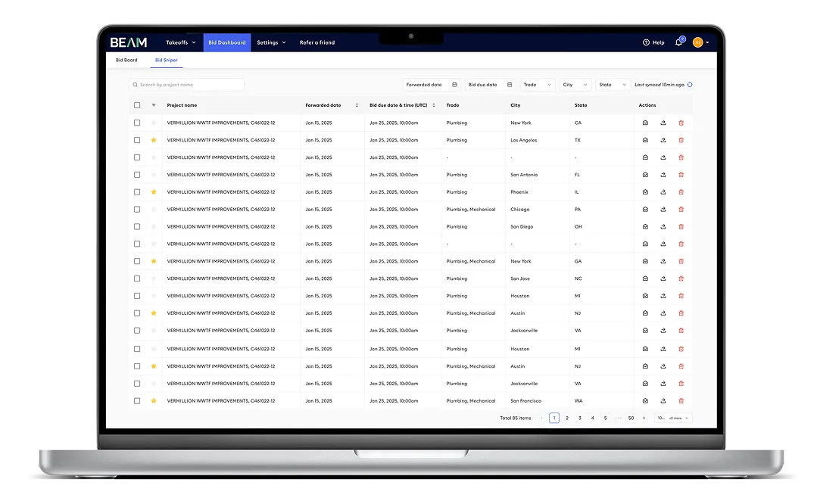Sort by Bid due date & time column arrows
The height and width of the screenshot is (504, 817).
pos(434,105)
